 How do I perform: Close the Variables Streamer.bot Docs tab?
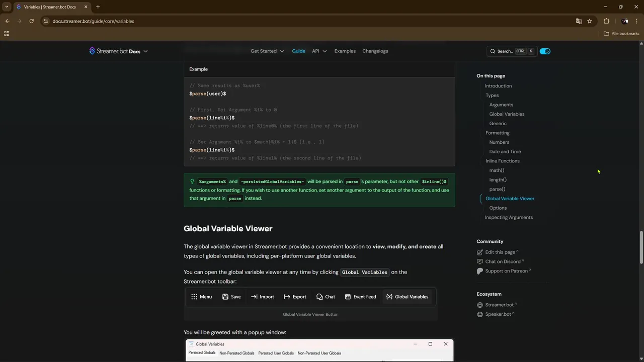[86, 7]
